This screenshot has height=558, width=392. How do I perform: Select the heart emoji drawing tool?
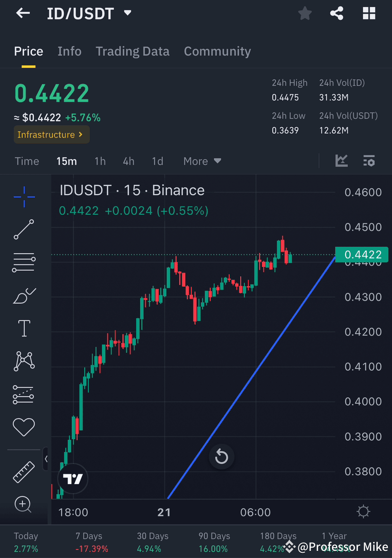(24, 426)
